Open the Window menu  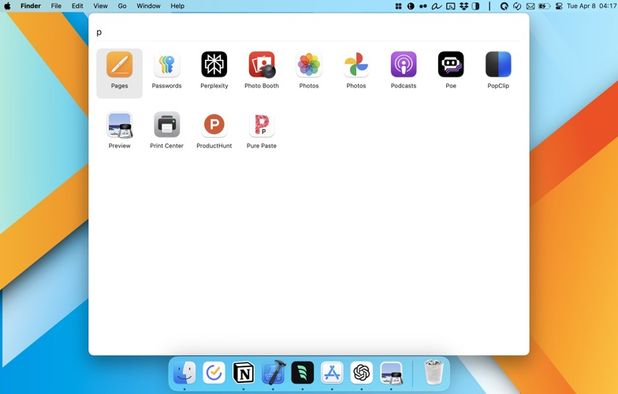click(149, 6)
